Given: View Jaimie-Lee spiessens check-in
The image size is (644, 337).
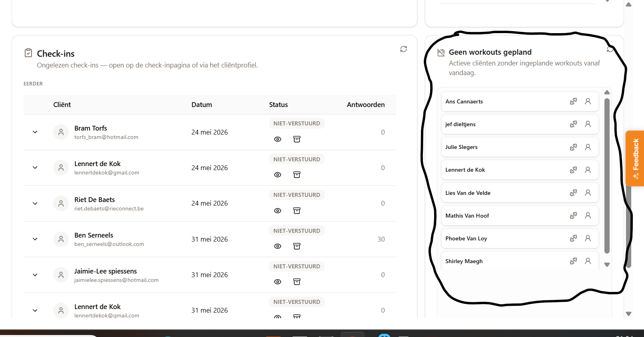Looking at the screenshot, I should [278, 282].
